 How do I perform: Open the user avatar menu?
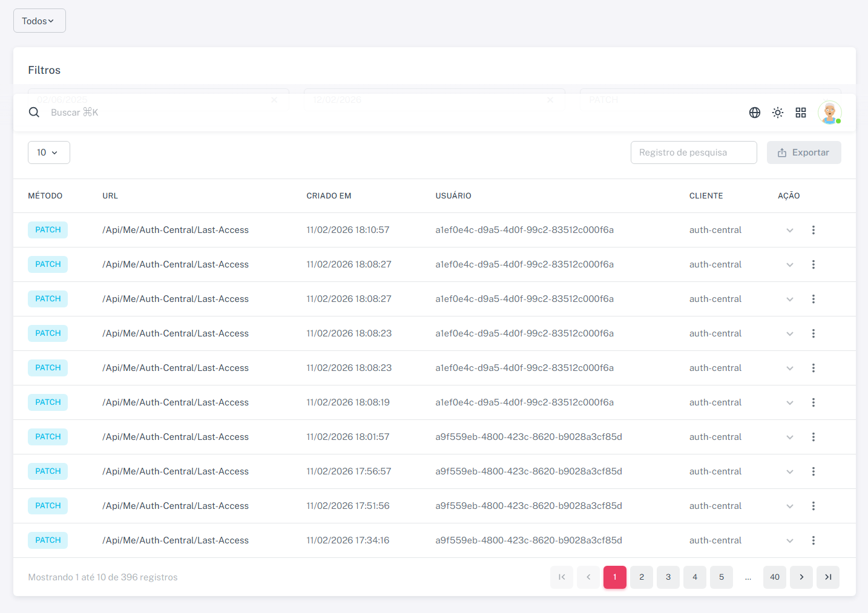(830, 113)
